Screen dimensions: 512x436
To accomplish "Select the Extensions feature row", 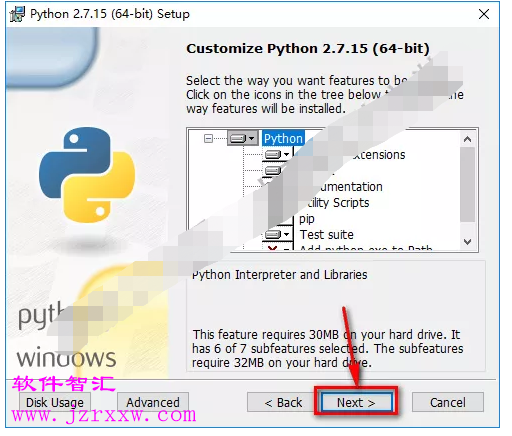I will (x=378, y=155).
